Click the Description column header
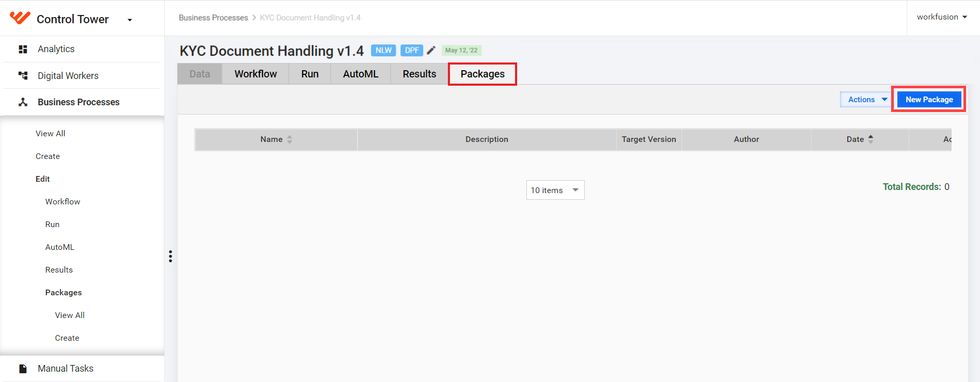The image size is (980, 382). click(x=487, y=139)
